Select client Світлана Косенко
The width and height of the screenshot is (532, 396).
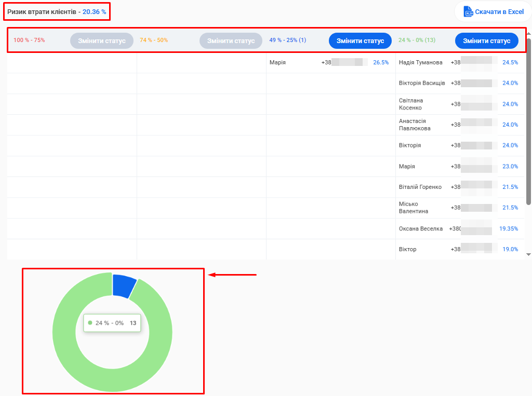tap(411, 104)
